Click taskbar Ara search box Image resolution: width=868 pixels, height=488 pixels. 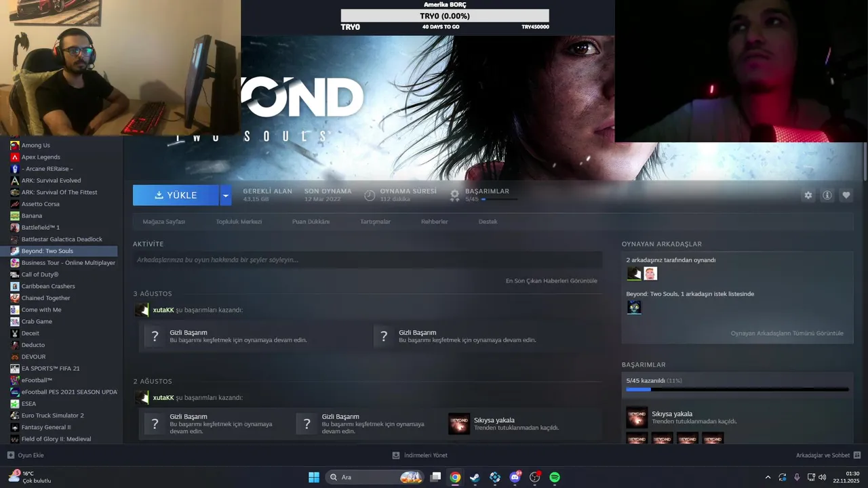(x=375, y=477)
